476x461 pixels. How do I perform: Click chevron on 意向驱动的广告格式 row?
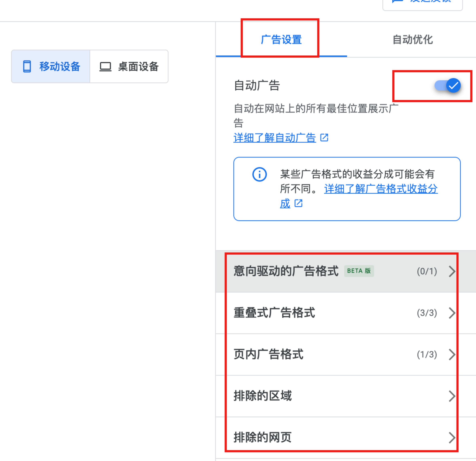[x=452, y=271]
